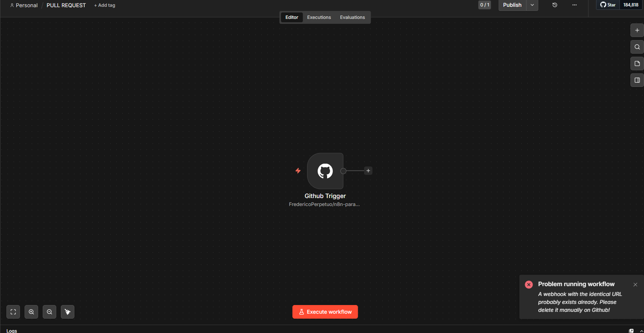Execute the workflow
The width and height of the screenshot is (644, 333).
[325, 312]
